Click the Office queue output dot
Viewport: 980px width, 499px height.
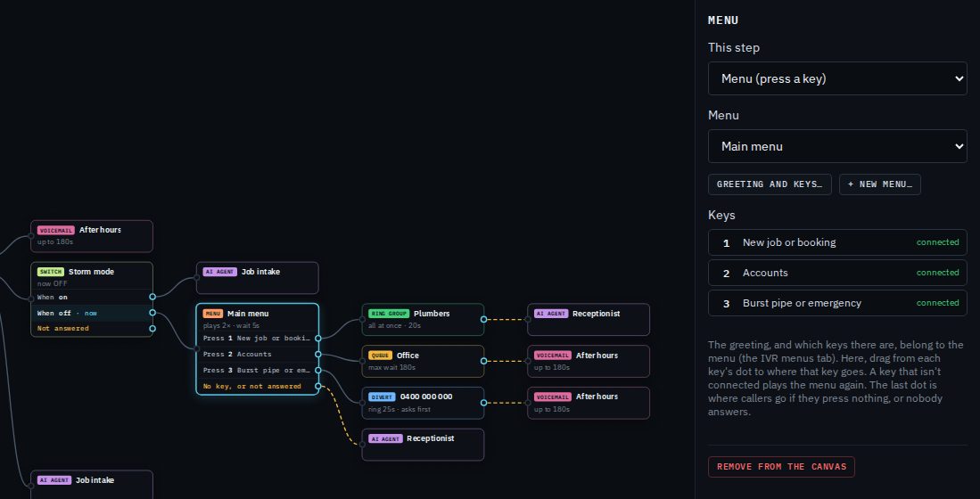click(483, 361)
